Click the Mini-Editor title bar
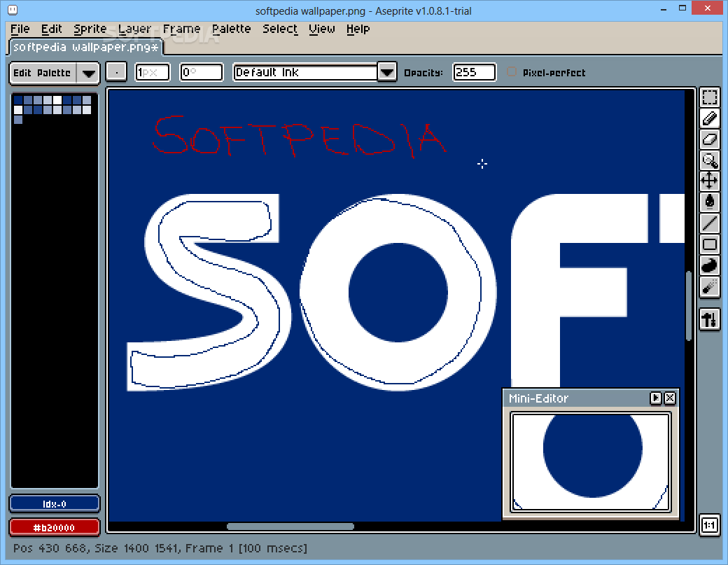The width and height of the screenshot is (728, 565). 575,398
